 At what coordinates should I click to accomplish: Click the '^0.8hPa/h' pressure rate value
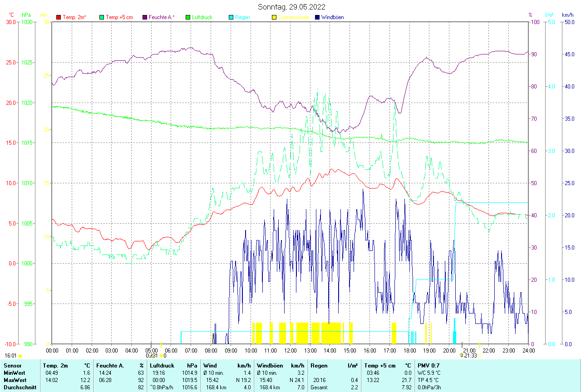(x=162, y=387)
